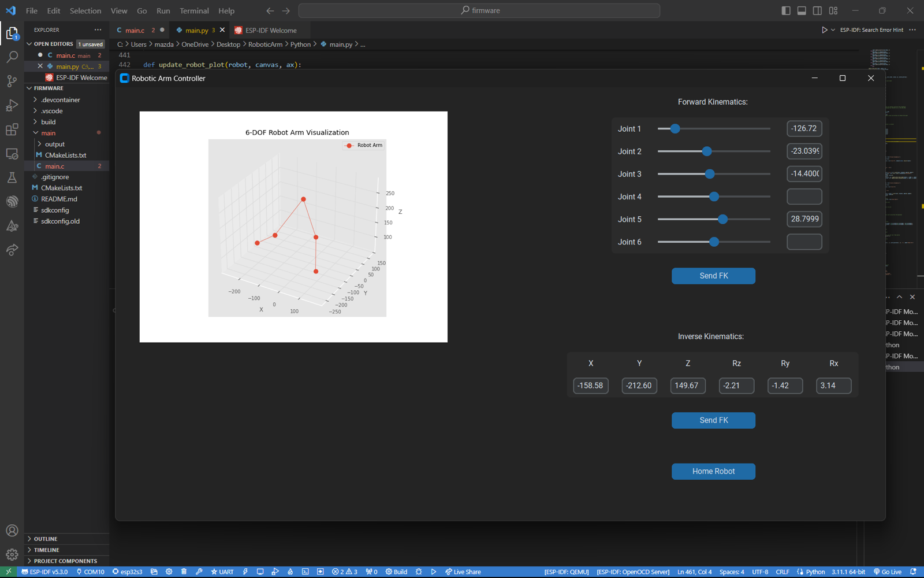Open the Selection menu
Image resolution: width=924 pixels, height=578 pixels.
click(x=85, y=10)
